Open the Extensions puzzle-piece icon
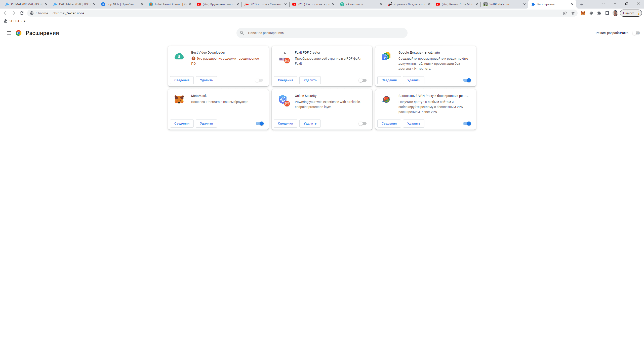Viewport: 644px width, 352px height. pos(599,13)
